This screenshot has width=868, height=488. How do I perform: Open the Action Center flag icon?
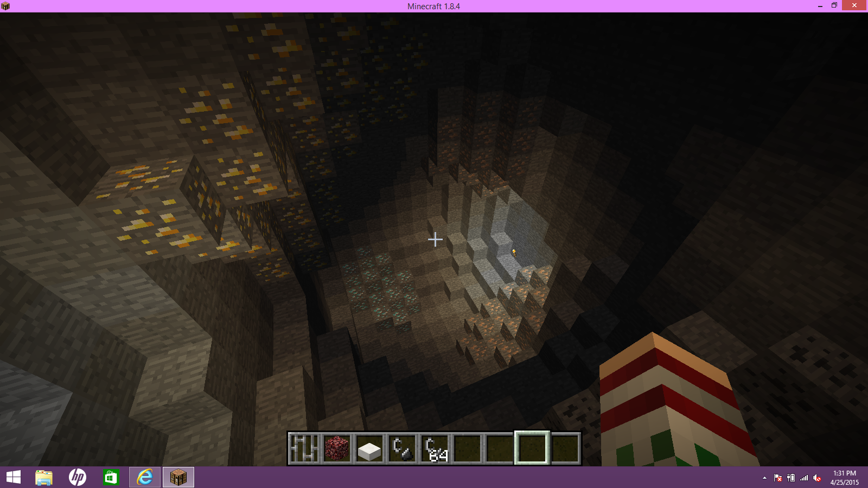point(778,478)
